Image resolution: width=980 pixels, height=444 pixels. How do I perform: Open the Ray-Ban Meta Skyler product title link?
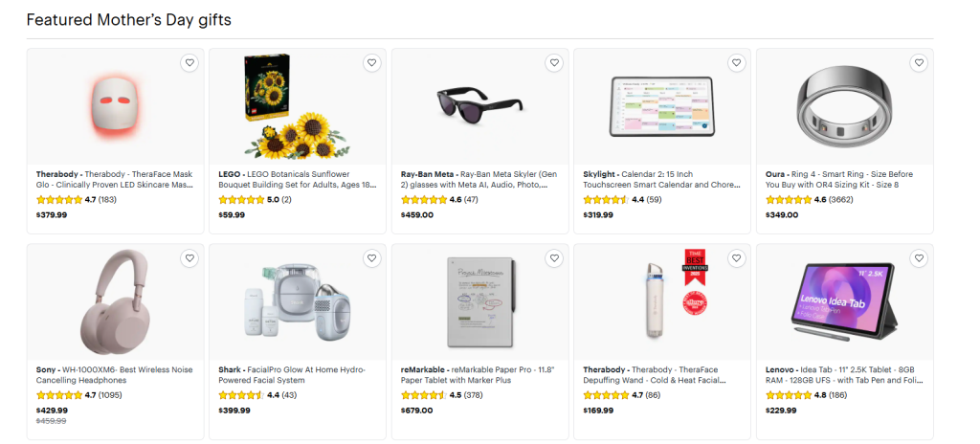[479, 179]
